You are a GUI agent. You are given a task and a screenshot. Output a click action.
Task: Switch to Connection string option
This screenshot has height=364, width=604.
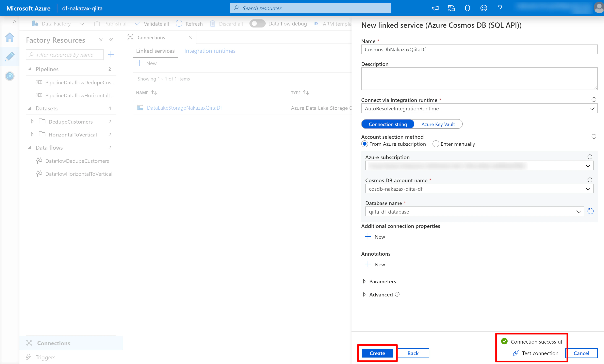click(x=388, y=124)
